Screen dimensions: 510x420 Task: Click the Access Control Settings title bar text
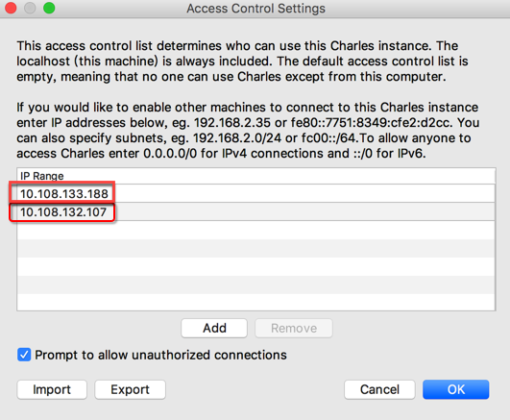[x=255, y=9]
